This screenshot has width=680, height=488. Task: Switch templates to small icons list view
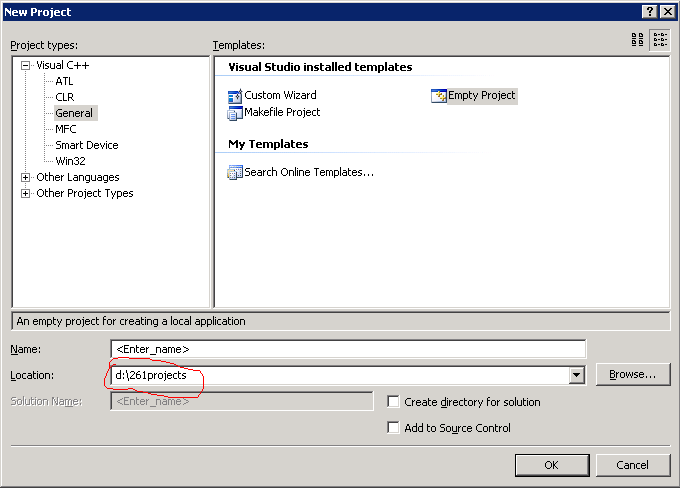pos(660,40)
